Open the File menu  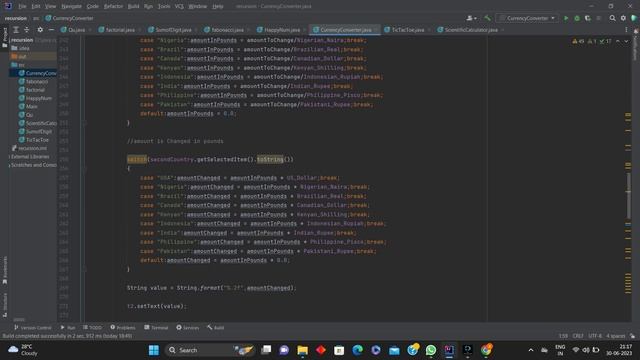pos(22,7)
